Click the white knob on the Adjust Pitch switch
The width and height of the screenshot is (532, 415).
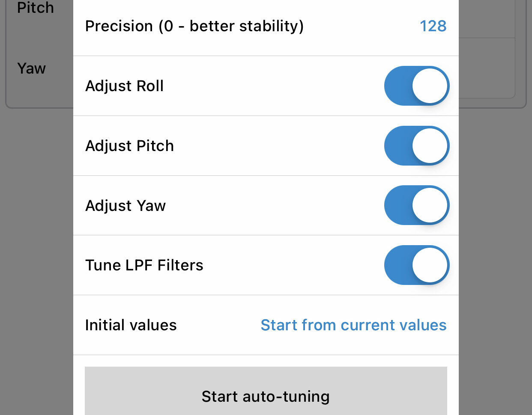click(x=430, y=145)
